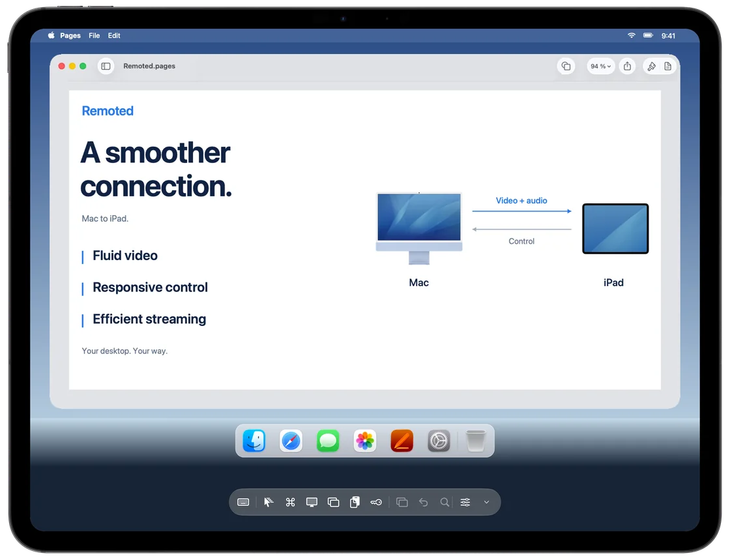Click the Share icon in Pages toolbar
The height and width of the screenshot is (560, 730).
pyautogui.click(x=628, y=66)
